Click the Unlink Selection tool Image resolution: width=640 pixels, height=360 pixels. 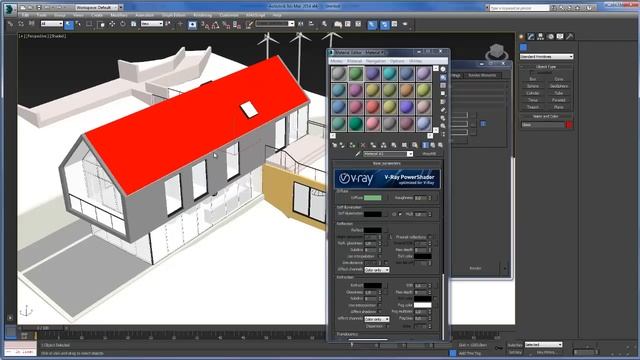pos(21,24)
